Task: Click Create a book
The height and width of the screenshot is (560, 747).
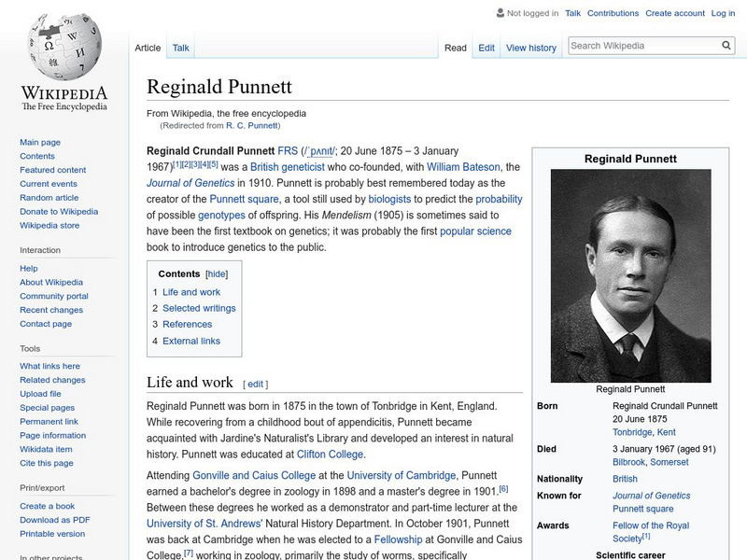Action: 48,506
